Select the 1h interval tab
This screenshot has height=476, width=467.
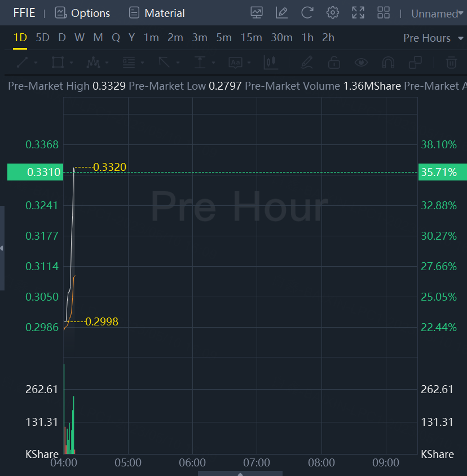click(x=307, y=38)
